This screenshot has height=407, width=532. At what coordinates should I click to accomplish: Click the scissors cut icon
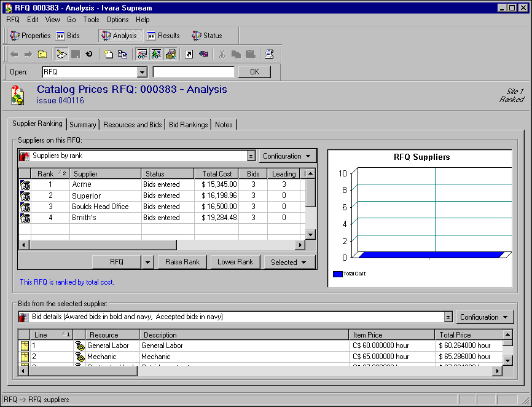coord(222,54)
